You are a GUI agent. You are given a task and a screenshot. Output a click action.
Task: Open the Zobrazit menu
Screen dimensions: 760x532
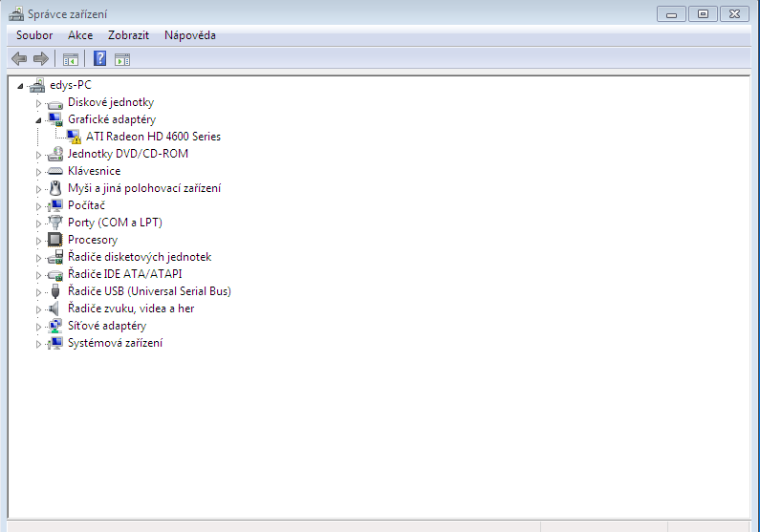128,35
